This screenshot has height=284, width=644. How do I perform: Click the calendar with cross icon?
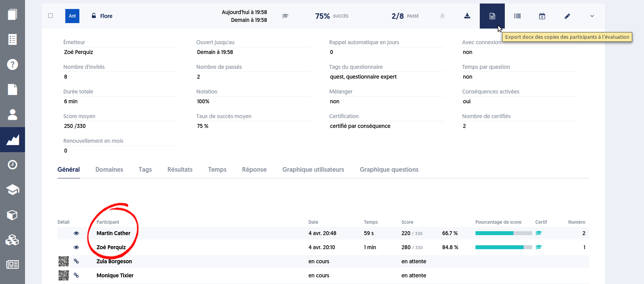click(542, 16)
